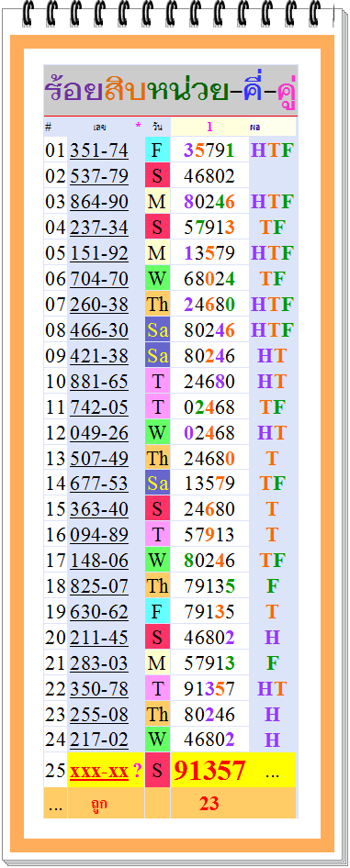Click the sequence 68024 in row 06
This screenshot has height=868, width=350.
209,278
